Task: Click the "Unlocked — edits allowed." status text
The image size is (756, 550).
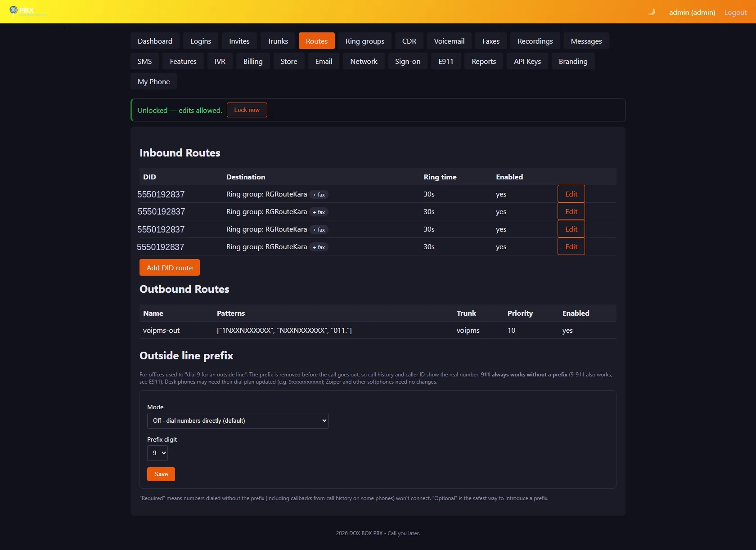Action: (x=180, y=110)
